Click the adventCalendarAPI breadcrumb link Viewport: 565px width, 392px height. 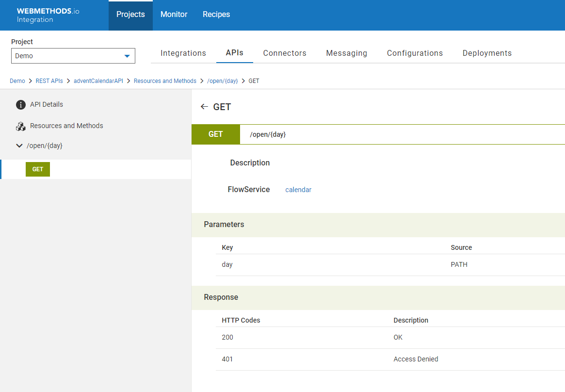98,81
